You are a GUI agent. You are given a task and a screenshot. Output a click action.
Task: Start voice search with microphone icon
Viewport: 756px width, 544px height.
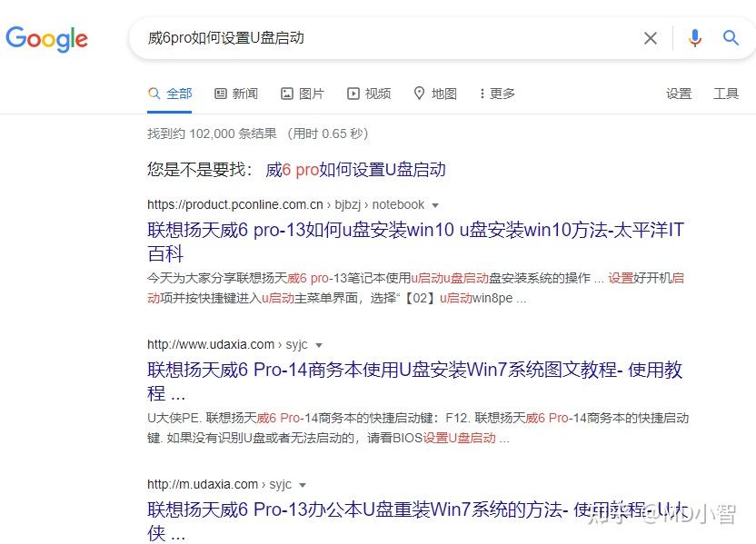(x=695, y=38)
